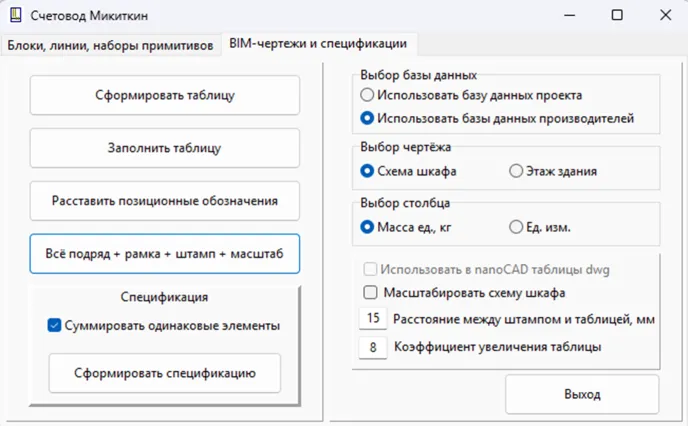Image resolution: width=688 pixels, height=426 pixels.
Task: Click the app icon in the title bar
Action: [13, 15]
